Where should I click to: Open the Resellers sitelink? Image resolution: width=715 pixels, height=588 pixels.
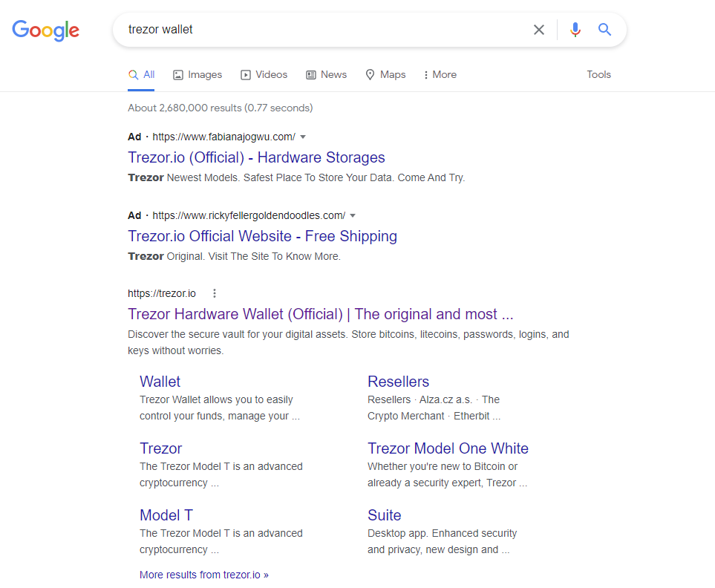click(x=399, y=382)
